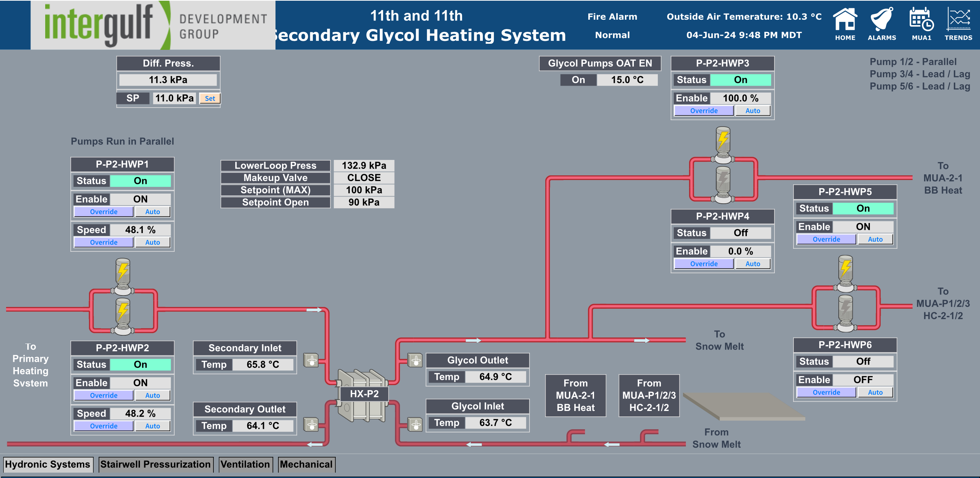The image size is (980, 478).
Task: Override the P-P2-HWP4 Enable
Action: coord(704,264)
